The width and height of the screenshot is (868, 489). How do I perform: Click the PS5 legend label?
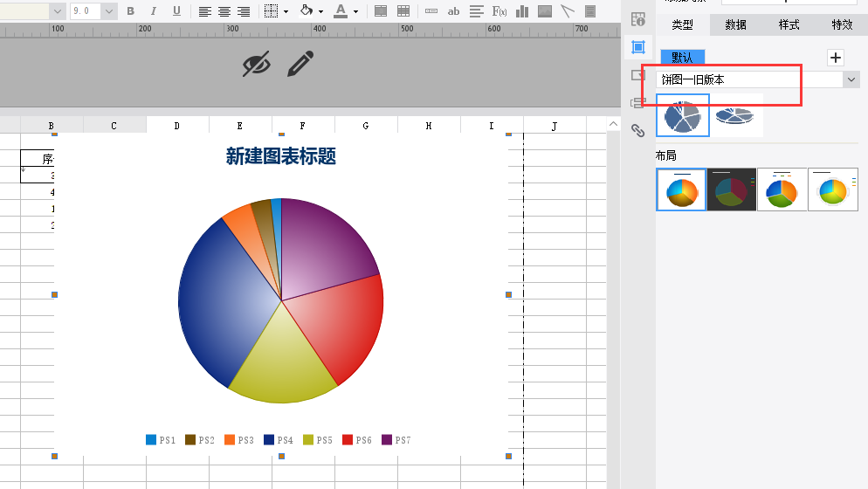[324, 440]
